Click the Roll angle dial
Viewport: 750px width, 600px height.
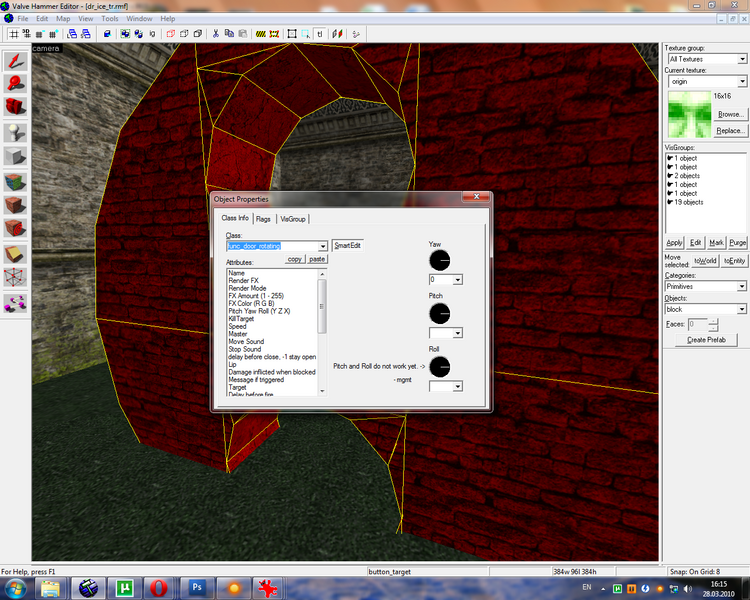point(440,367)
